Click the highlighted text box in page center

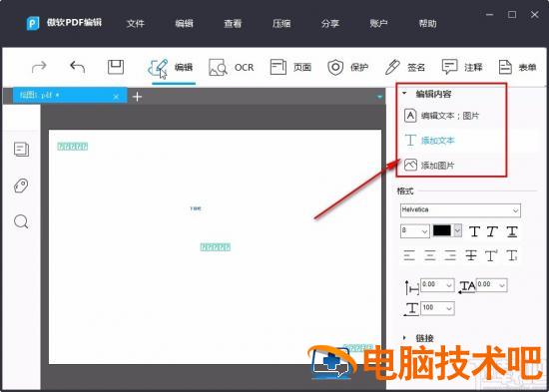(x=216, y=247)
